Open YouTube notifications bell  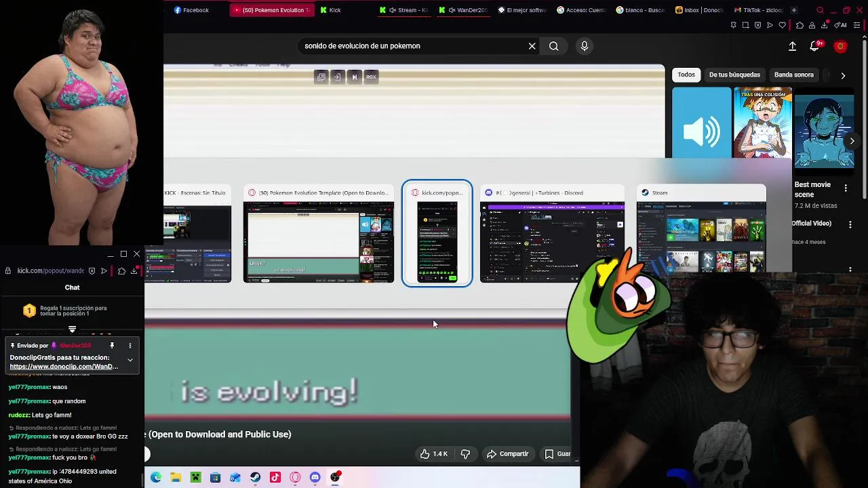[815, 46]
